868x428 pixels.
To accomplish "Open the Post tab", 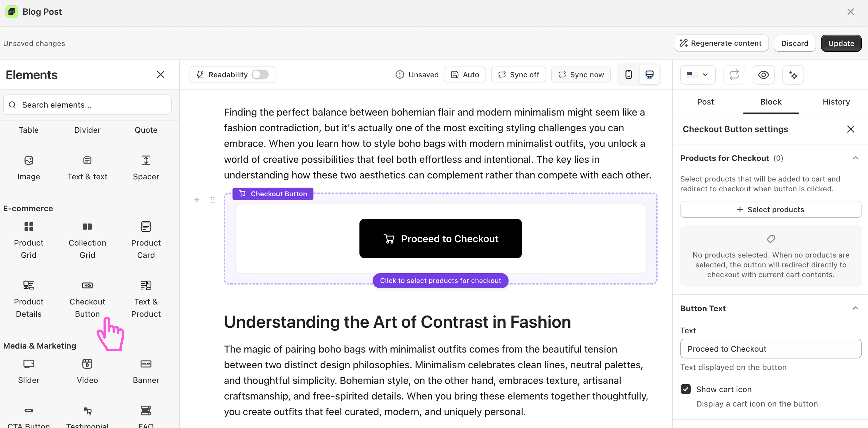I will coord(705,102).
